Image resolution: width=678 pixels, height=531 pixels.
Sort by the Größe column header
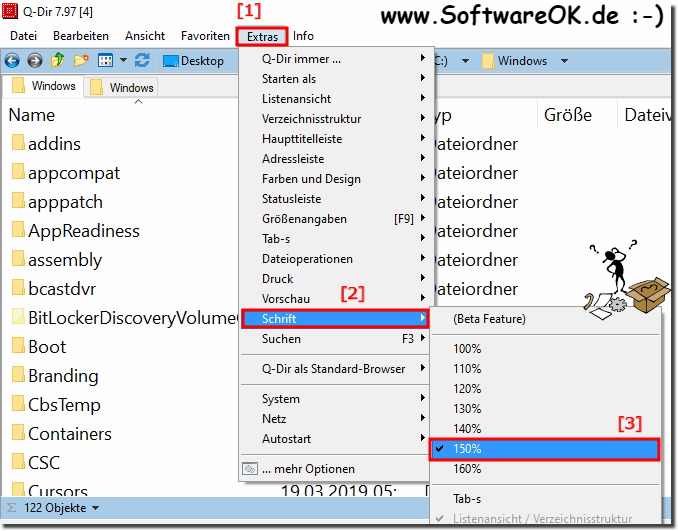568,115
